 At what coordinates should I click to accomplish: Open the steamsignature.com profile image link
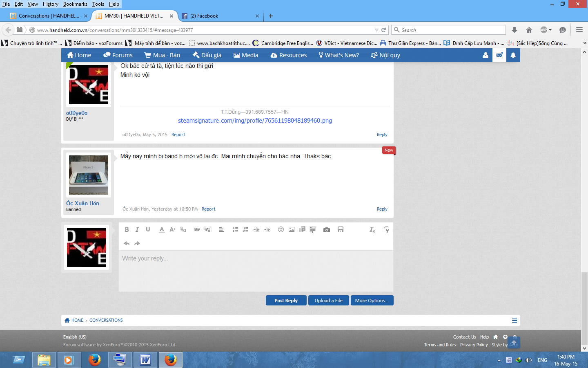pos(255,121)
